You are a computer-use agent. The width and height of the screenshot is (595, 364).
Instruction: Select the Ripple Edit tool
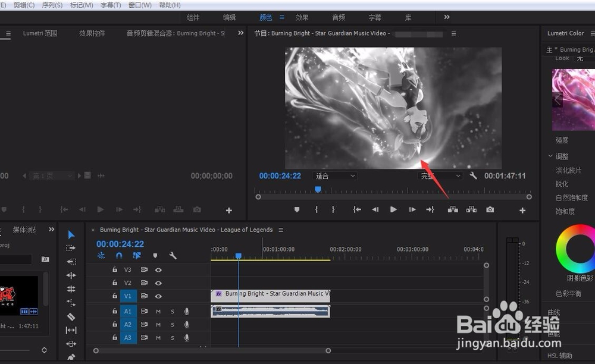point(71,262)
